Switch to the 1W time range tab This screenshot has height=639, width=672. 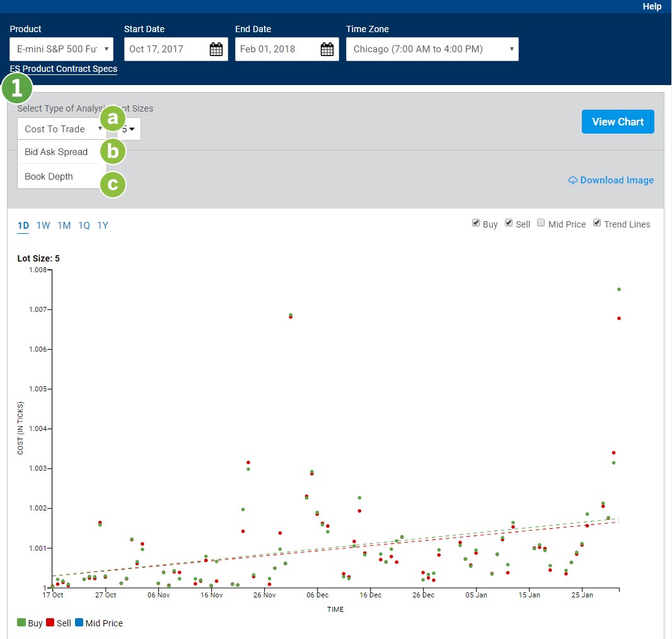pos(43,226)
